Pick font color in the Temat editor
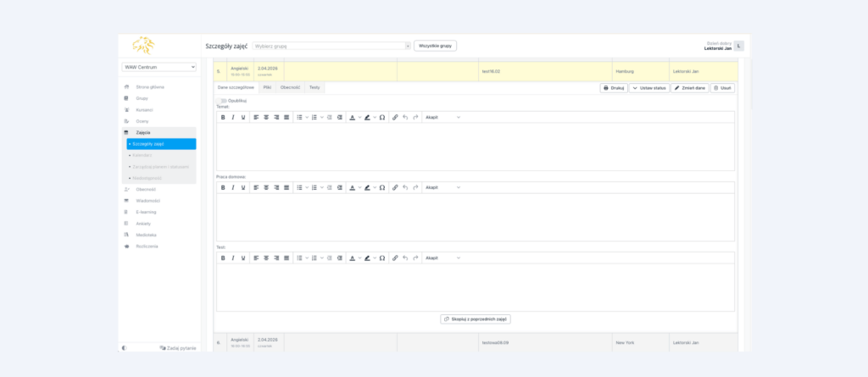This screenshot has height=377, width=868. (352, 117)
